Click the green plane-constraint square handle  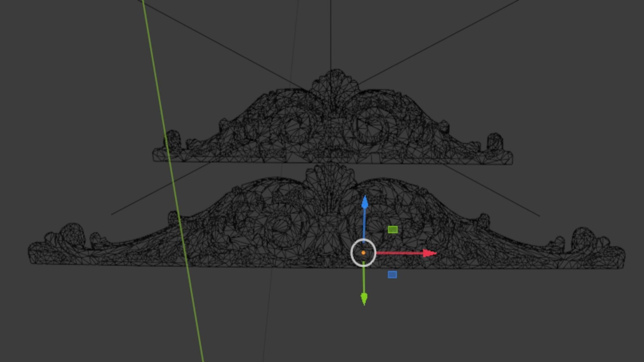pyautogui.click(x=393, y=230)
